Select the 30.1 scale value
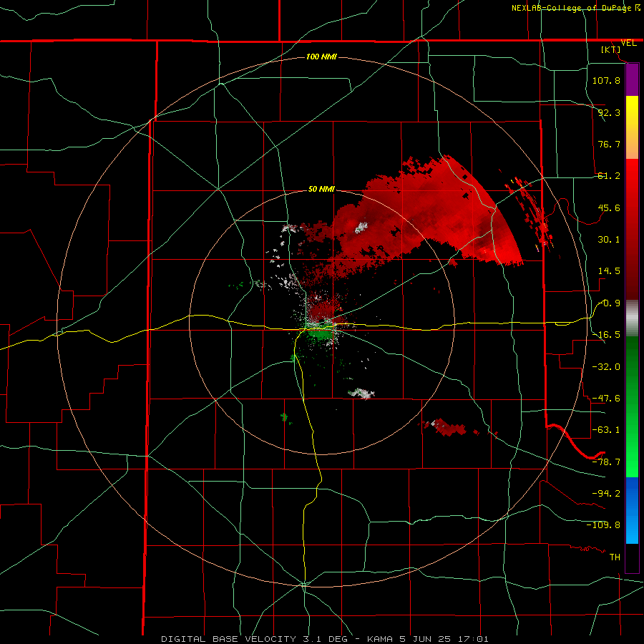 click(609, 240)
